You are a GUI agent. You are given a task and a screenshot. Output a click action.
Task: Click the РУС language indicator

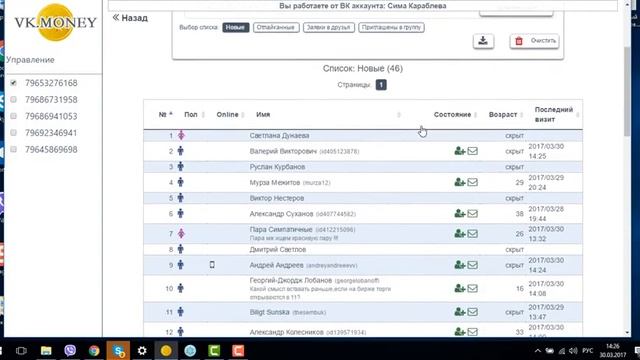point(588,351)
